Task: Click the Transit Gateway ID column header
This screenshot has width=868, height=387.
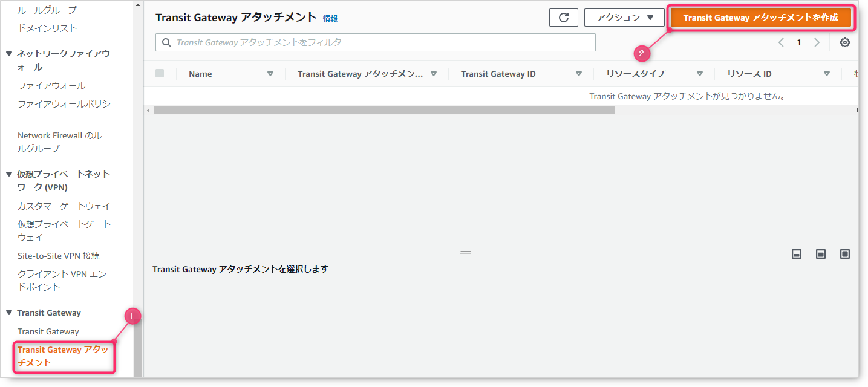Action: tap(498, 74)
